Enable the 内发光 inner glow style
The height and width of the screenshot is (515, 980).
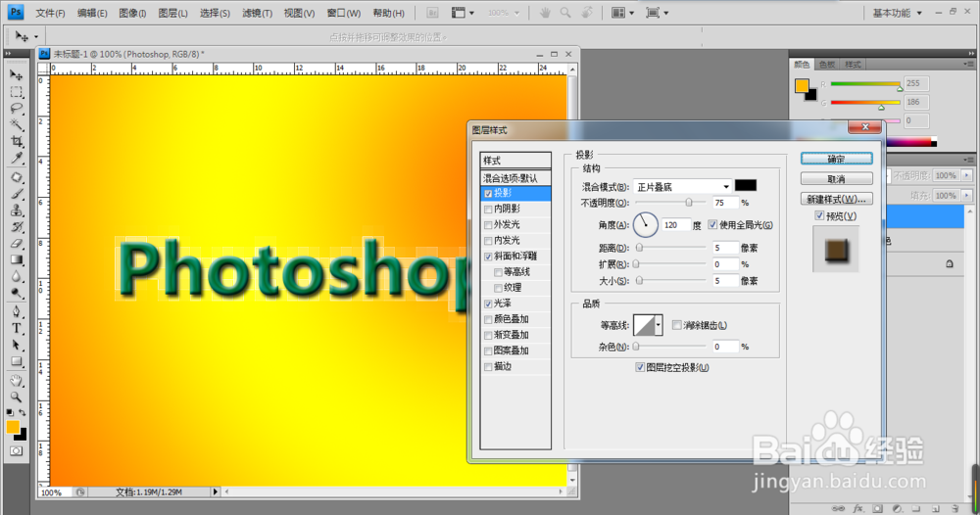[488, 240]
